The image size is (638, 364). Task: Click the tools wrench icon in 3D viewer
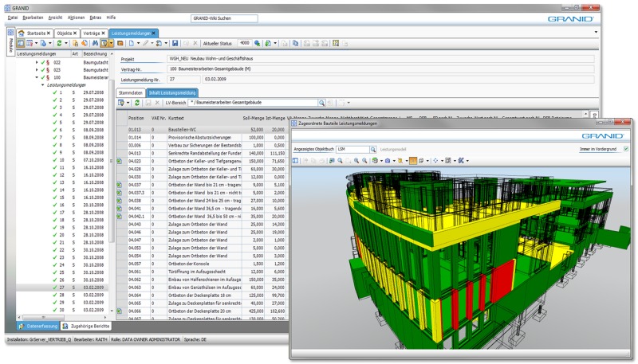pyautogui.click(x=461, y=161)
